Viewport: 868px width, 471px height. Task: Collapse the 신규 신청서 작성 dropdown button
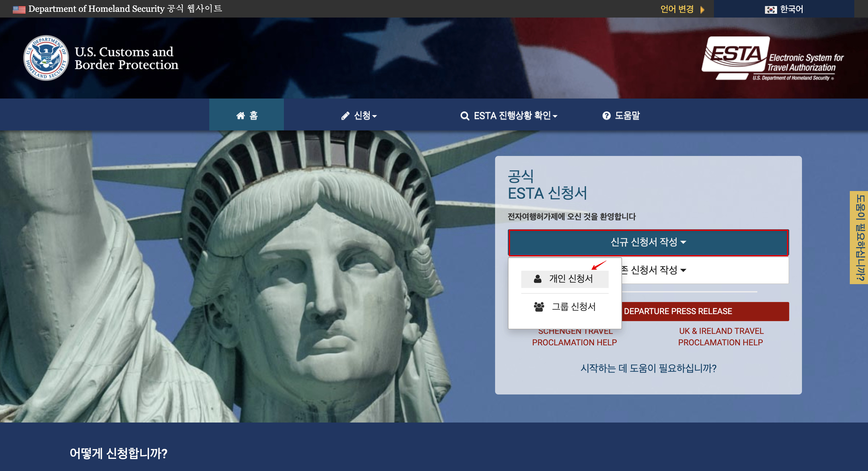point(648,243)
